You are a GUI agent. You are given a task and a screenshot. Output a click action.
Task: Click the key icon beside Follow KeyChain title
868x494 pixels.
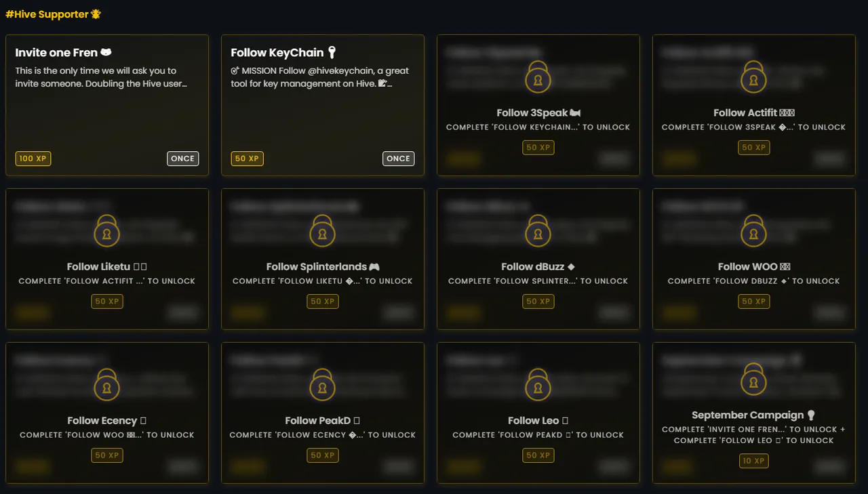332,52
